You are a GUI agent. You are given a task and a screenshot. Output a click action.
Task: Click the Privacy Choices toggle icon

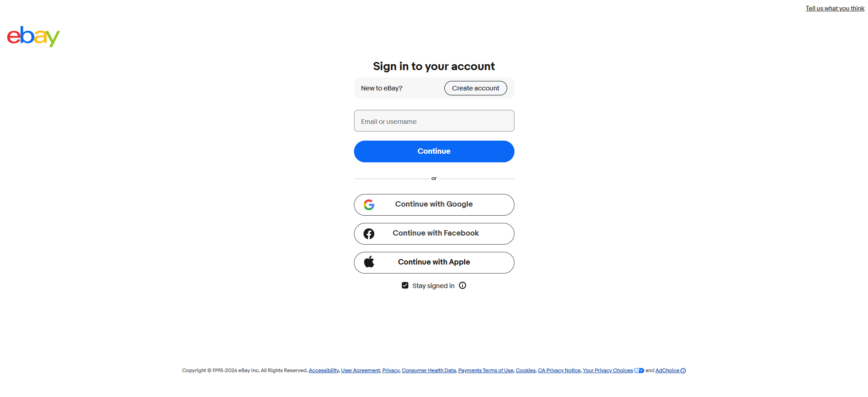(x=639, y=371)
